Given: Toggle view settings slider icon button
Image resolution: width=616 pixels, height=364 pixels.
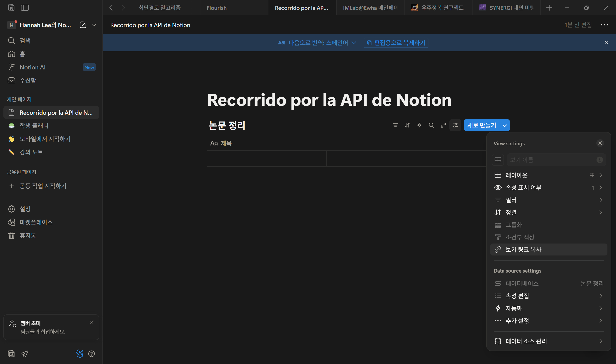Looking at the screenshot, I should point(455,125).
